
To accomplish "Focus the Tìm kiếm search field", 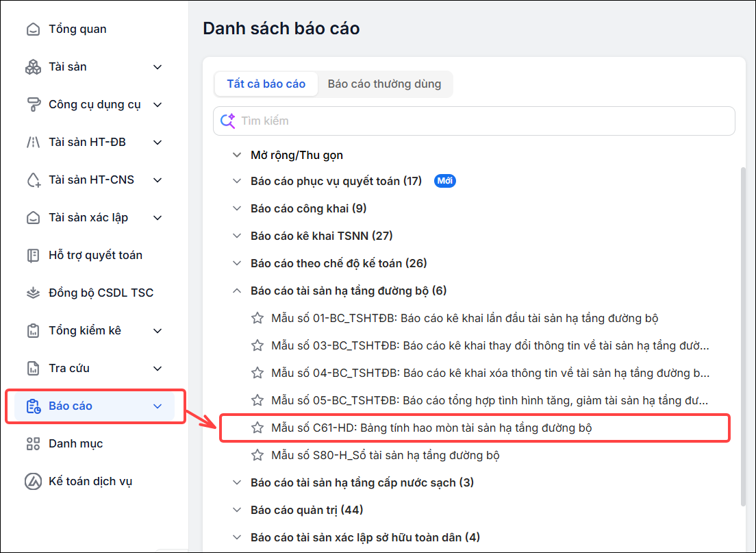I will point(474,121).
